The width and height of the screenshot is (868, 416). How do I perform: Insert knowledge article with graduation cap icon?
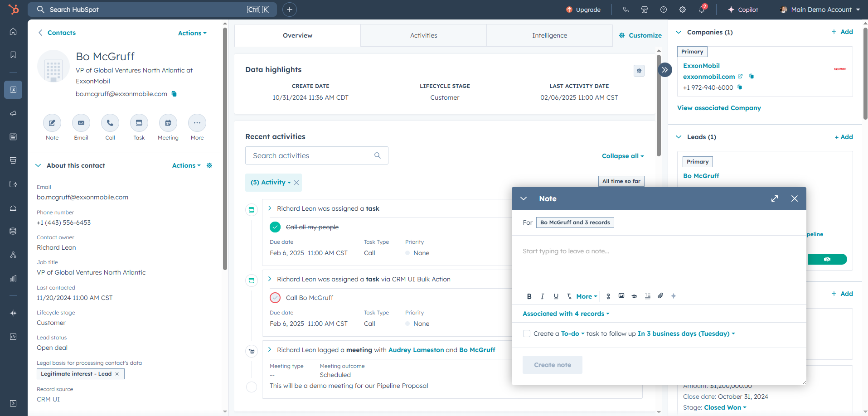635,296
